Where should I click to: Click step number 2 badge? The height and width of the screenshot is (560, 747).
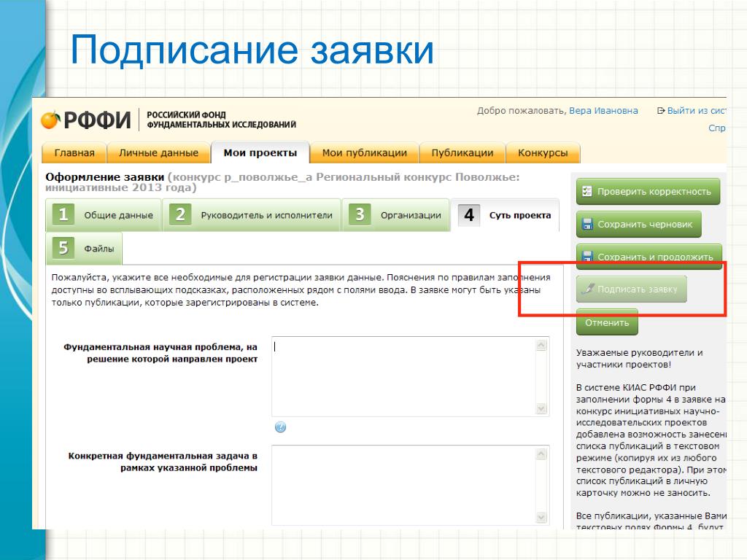(180, 215)
